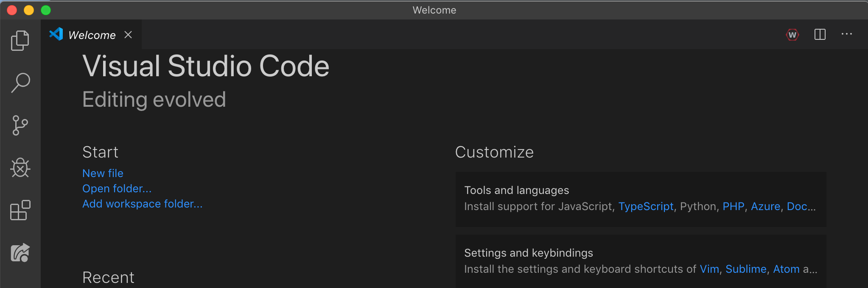Click the Visual Studio Code heading

[x=206, y=66]
